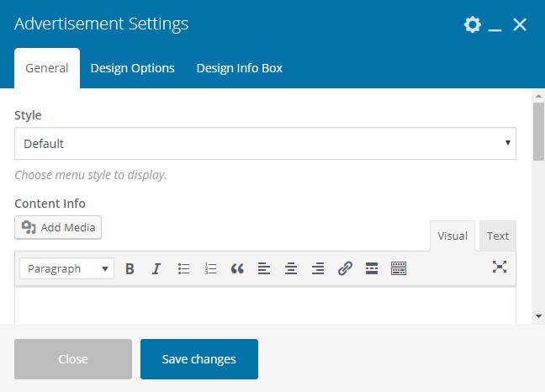Center align the text

pos(291,268)
